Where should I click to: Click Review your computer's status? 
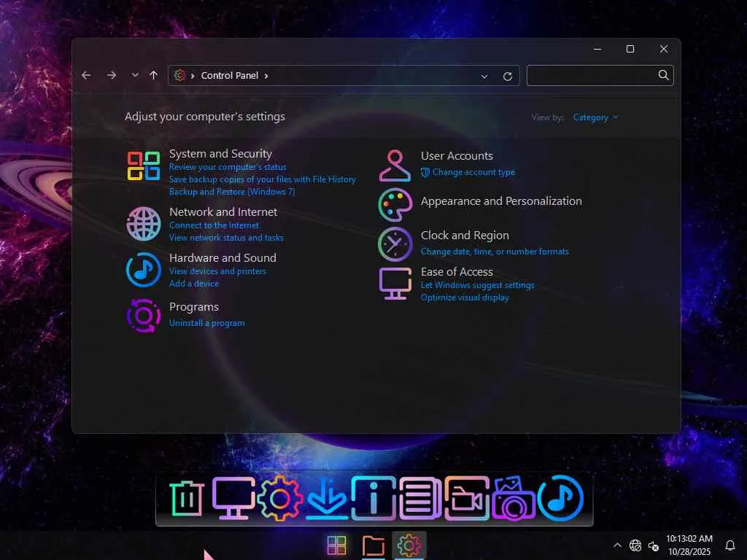pyautogui.click(x=228, y=167)
